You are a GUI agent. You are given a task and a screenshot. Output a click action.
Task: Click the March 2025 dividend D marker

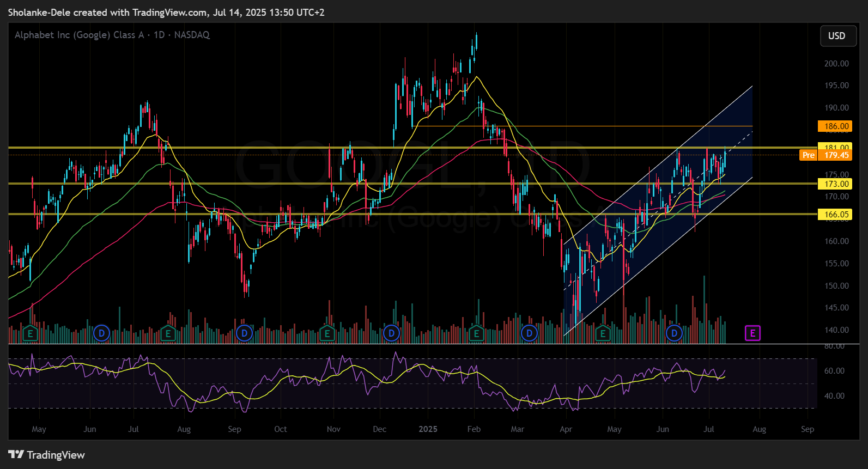[529, 333]
